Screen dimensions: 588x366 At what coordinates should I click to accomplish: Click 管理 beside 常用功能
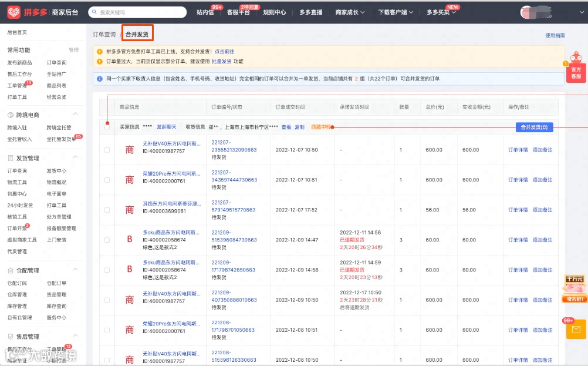74,50
